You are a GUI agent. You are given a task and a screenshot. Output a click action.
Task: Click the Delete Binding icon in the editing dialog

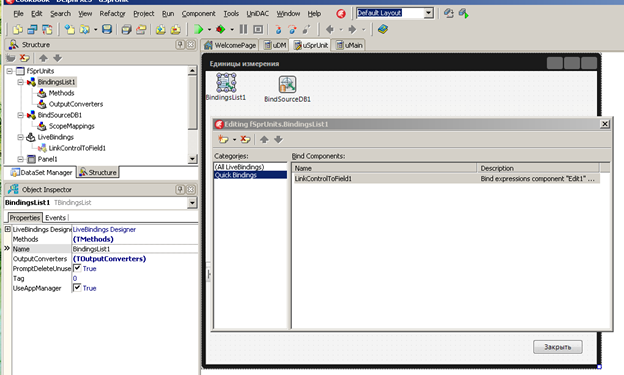(245, 139)
